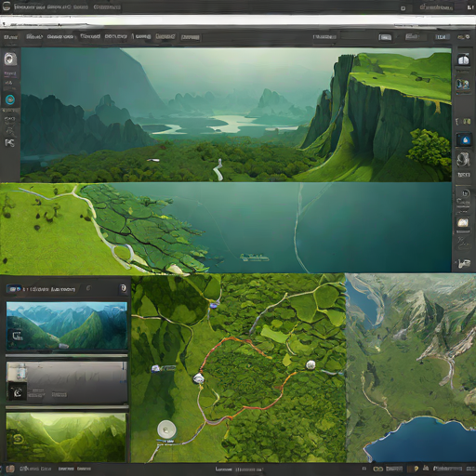Open the first menu item in the toolbar row

(x=10, y=37)
